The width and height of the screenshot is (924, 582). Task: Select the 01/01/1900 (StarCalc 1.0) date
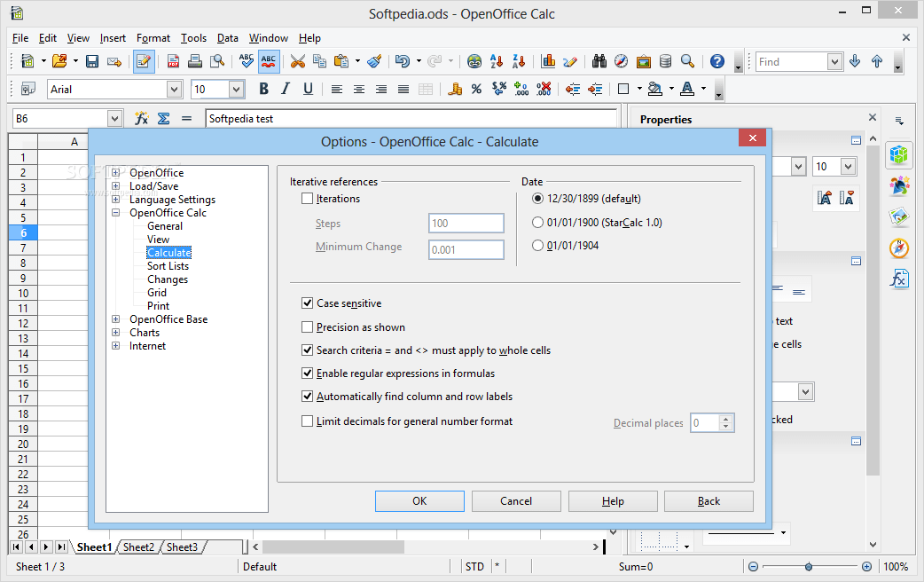[537, 223]
